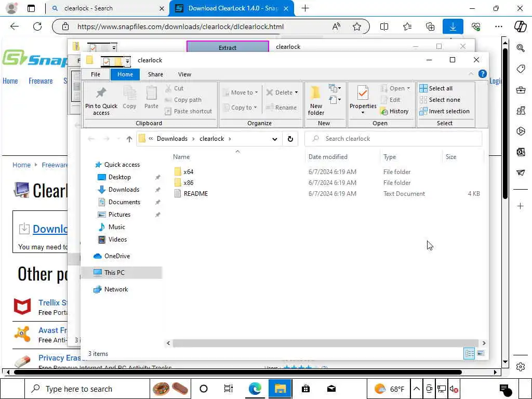Open Outlook icon in Edge sidebar
532x399 pixels.
coord(521,152)
